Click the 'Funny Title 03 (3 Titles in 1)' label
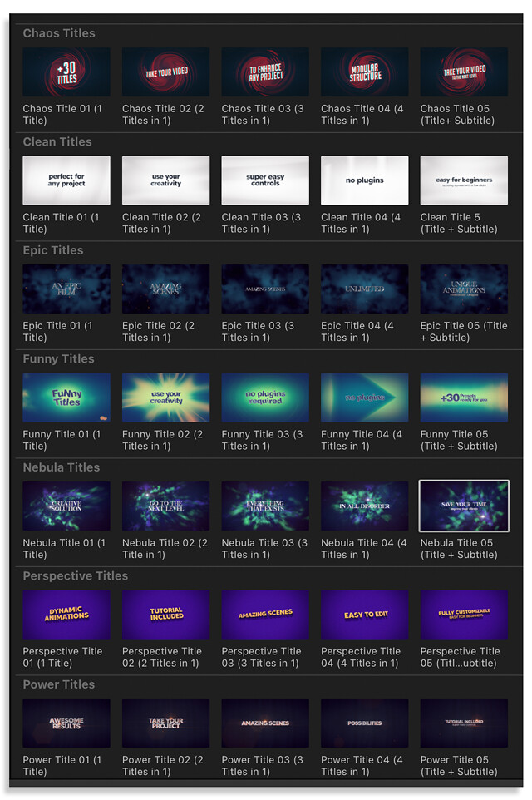The image size is (532, 800). click(263, 440)
